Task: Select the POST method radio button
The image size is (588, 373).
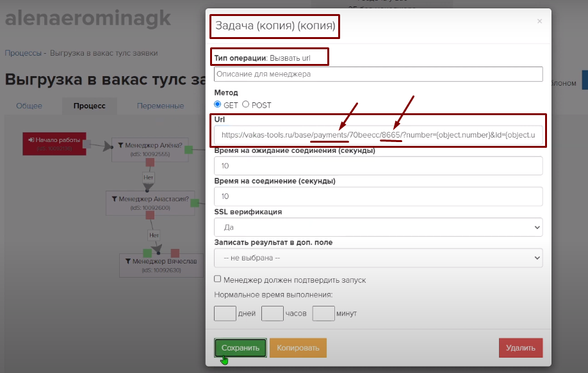Action: tap(245, 105)
